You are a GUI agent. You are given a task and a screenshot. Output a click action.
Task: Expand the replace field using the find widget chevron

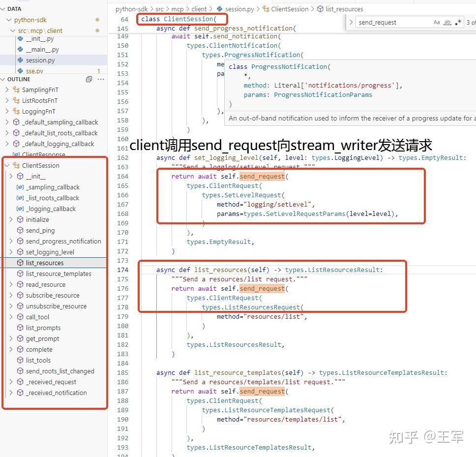tap(351, 22)
